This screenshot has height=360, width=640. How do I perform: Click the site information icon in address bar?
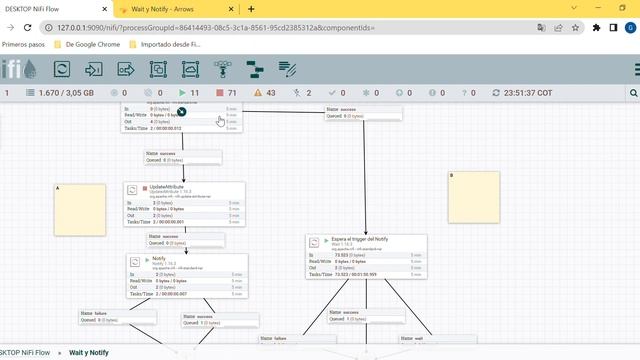(49, 28)
